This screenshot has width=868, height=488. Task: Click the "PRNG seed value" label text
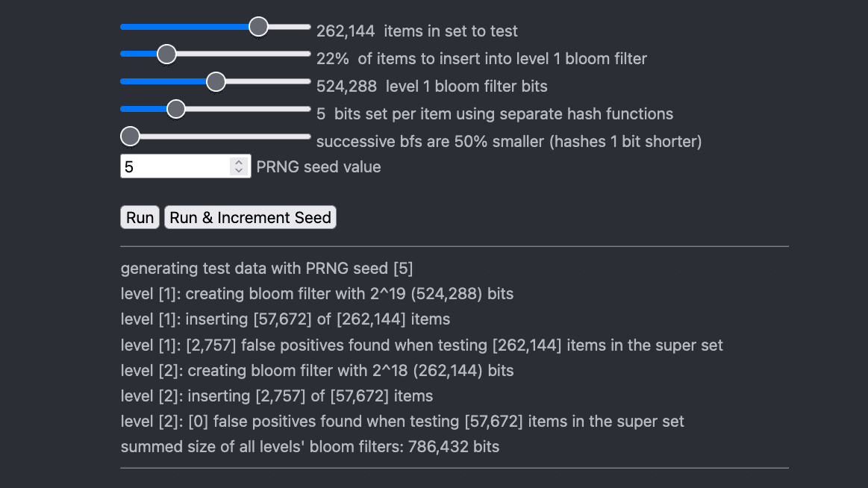pos(319,167)
